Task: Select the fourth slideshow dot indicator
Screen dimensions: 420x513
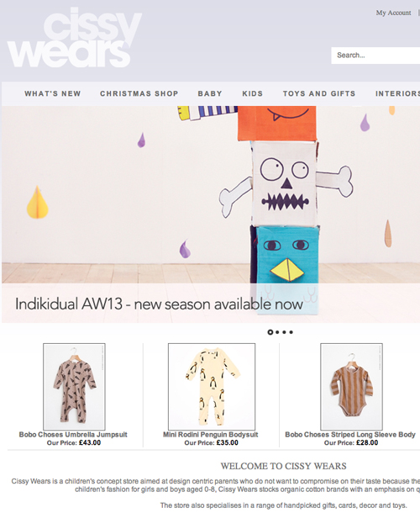Action: 291,332
